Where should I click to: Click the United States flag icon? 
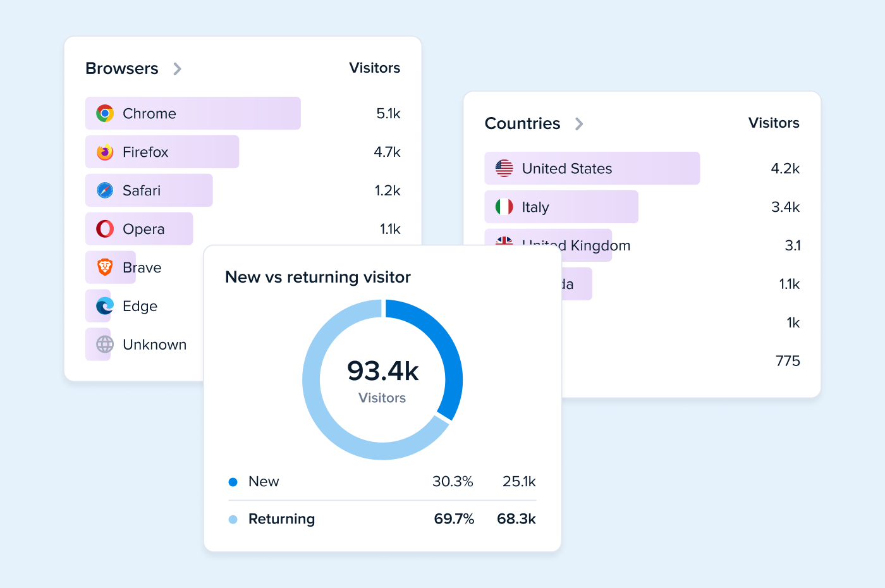coord(504,168)
